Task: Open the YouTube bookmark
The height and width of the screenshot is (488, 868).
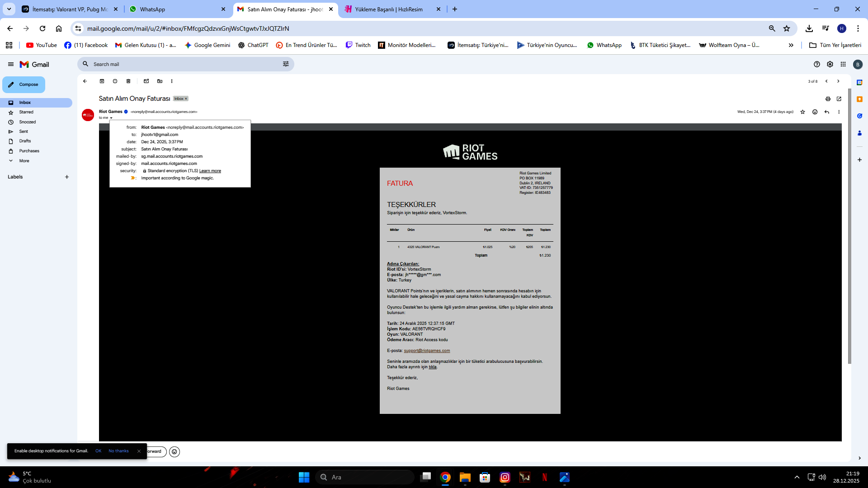Action: 42,45
